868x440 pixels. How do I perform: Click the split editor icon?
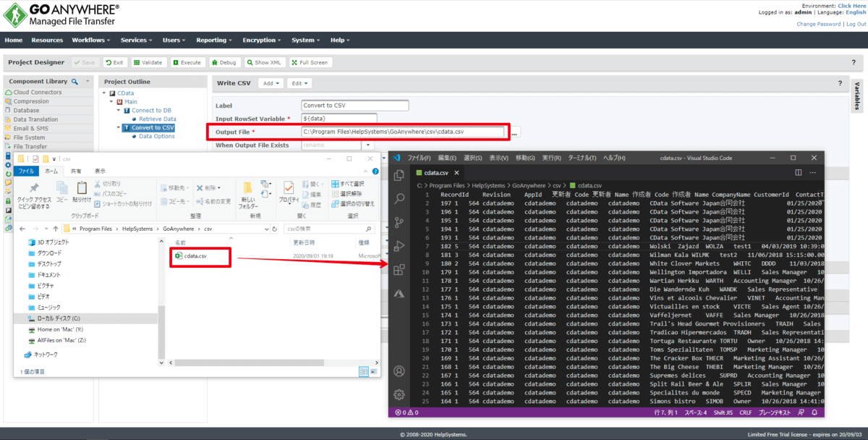[799, 173]
